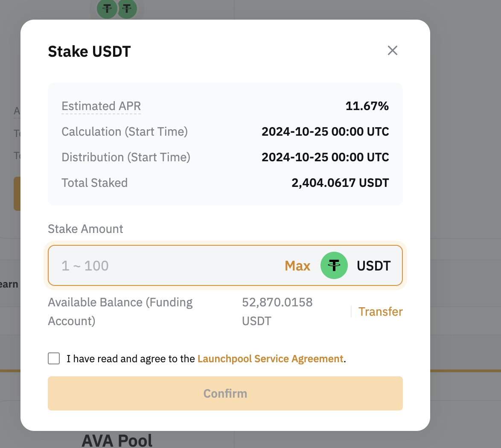Click the Stake USDT dialog title

89,52
